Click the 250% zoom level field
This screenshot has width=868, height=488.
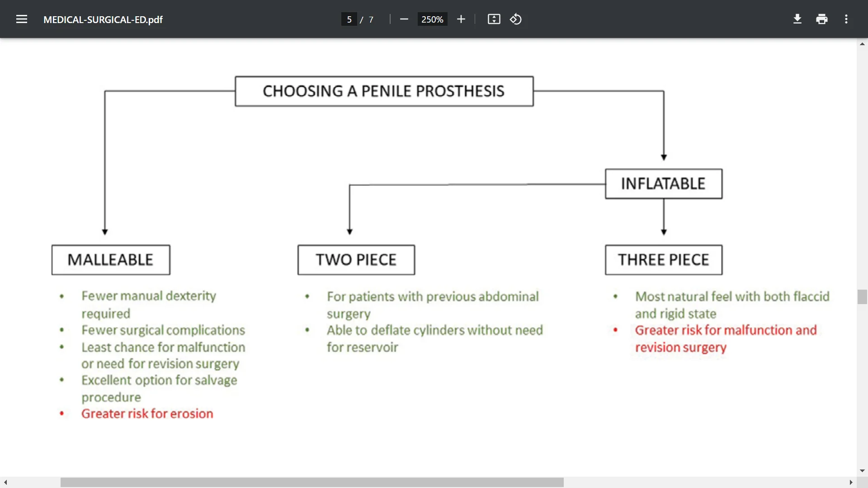[432, 19]
